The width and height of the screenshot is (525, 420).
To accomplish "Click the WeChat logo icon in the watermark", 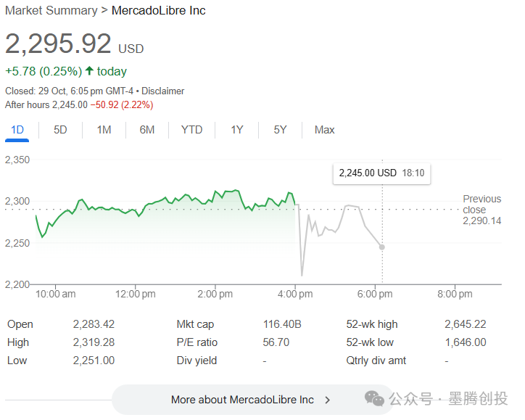I will point(375,398).
